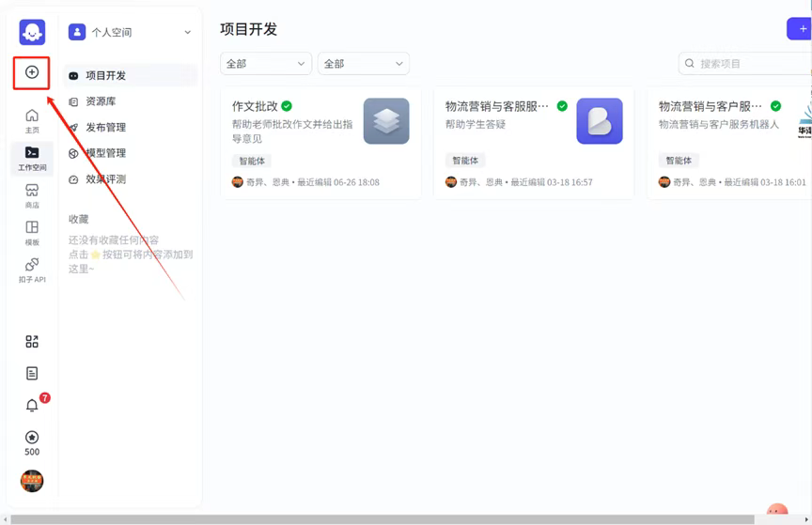Screen dimensions: 812x525
Task: Open the 商店 store icon
Action: click(32, 195)
